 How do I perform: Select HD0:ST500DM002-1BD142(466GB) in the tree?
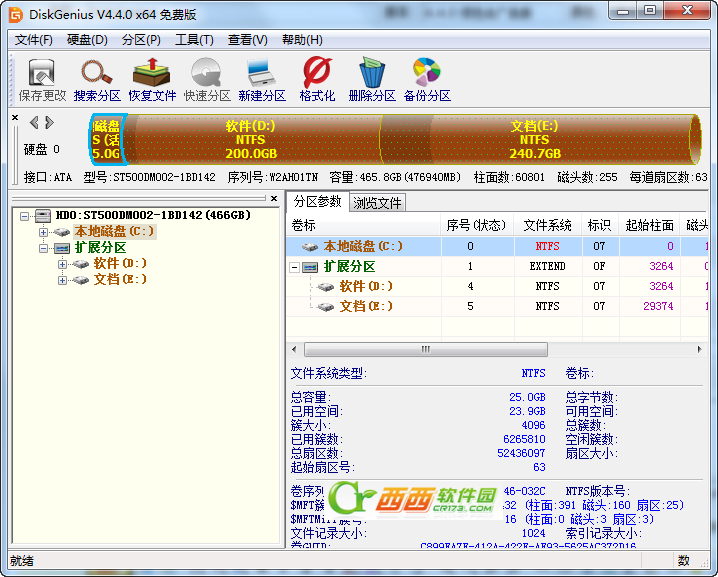point(153,215)
